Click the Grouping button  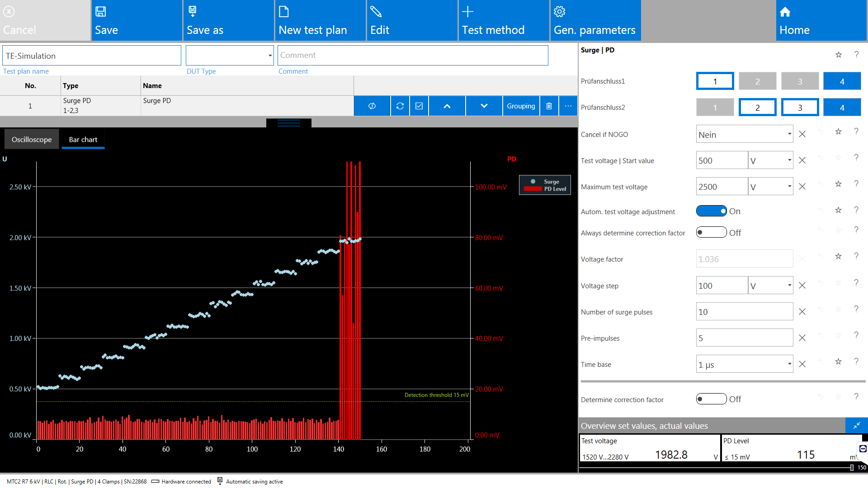(x=521, y=106)
